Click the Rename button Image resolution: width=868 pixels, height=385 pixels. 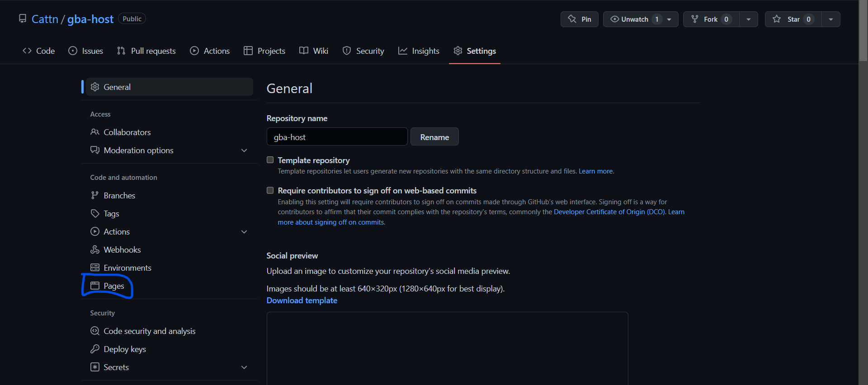[434, 137]
